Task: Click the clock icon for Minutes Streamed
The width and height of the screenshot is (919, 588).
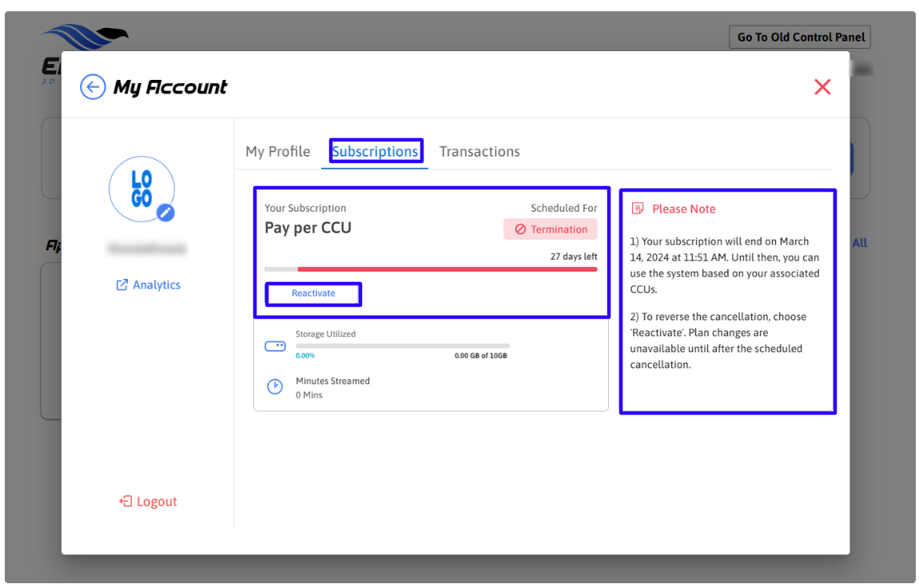Action: click(x=275, y=387)
